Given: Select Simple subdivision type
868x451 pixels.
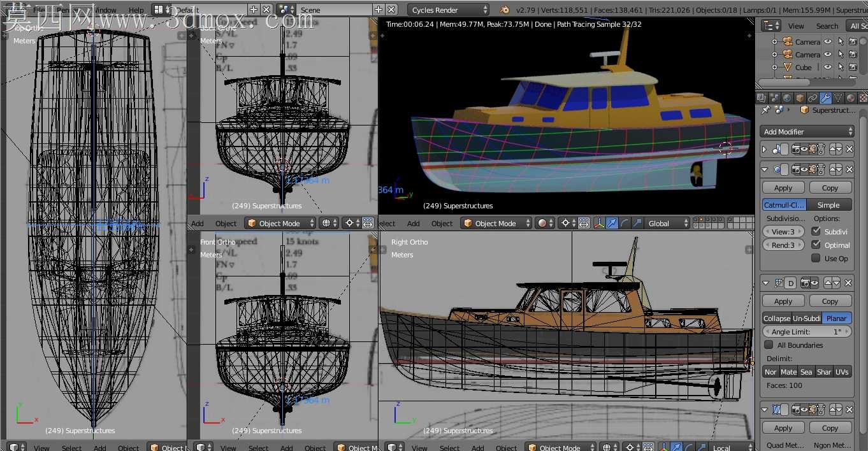Looking at the screenshot, I should 828,204.
